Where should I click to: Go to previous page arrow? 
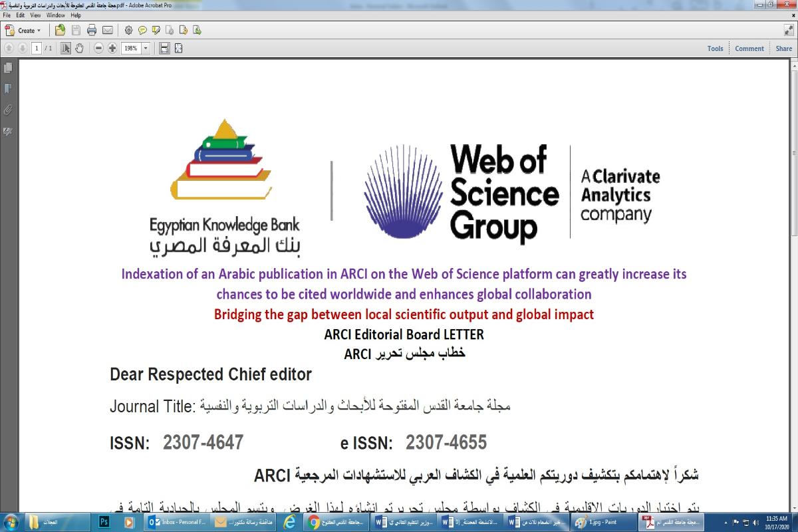(x=9, y=49)
